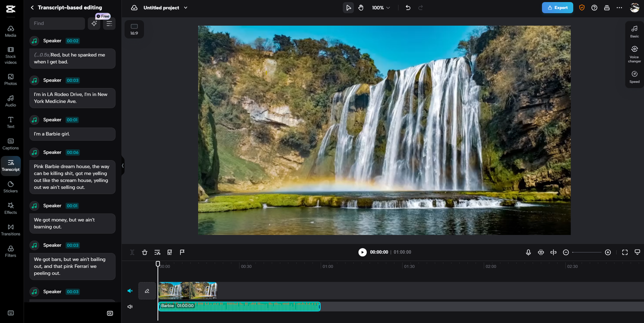
Task: Click the Find search field
Action: pos(57,24)
